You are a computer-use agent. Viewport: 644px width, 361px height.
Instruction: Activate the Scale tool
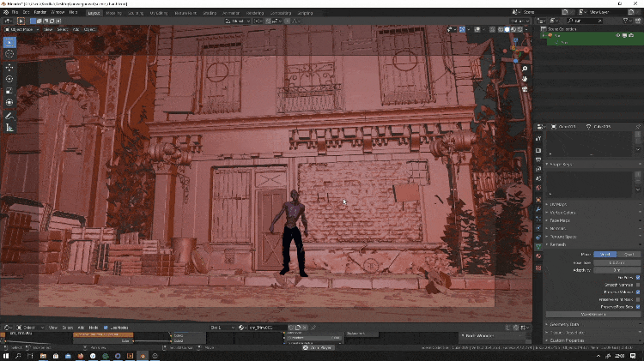(9, 91)
